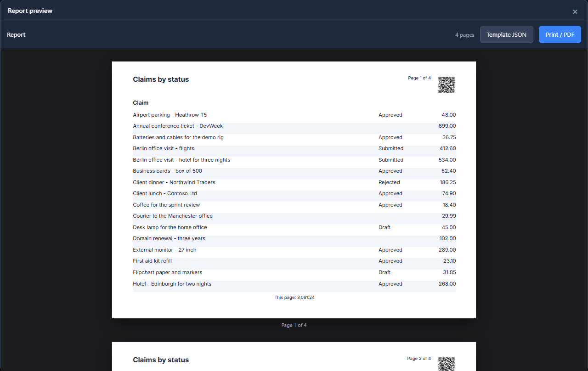Viewport: 588px width, 371px height.
Task: Click the QR code on page 1
Action: (x=447, y=85)
